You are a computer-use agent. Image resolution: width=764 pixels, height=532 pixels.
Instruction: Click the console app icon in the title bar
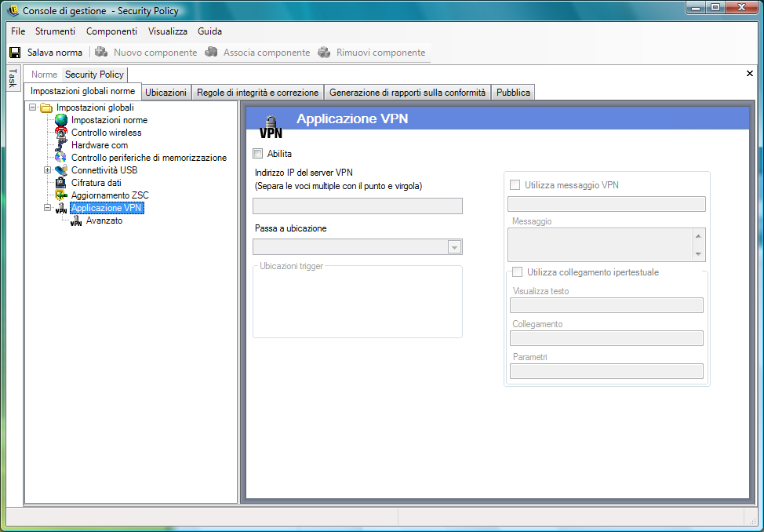pyautogui.click(x=13, y=10)
